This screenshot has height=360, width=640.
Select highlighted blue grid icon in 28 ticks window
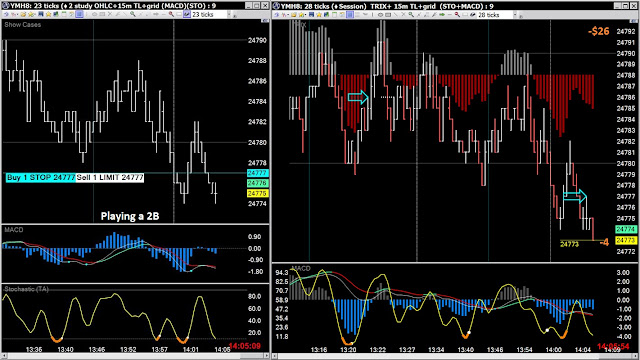[350, 14]
